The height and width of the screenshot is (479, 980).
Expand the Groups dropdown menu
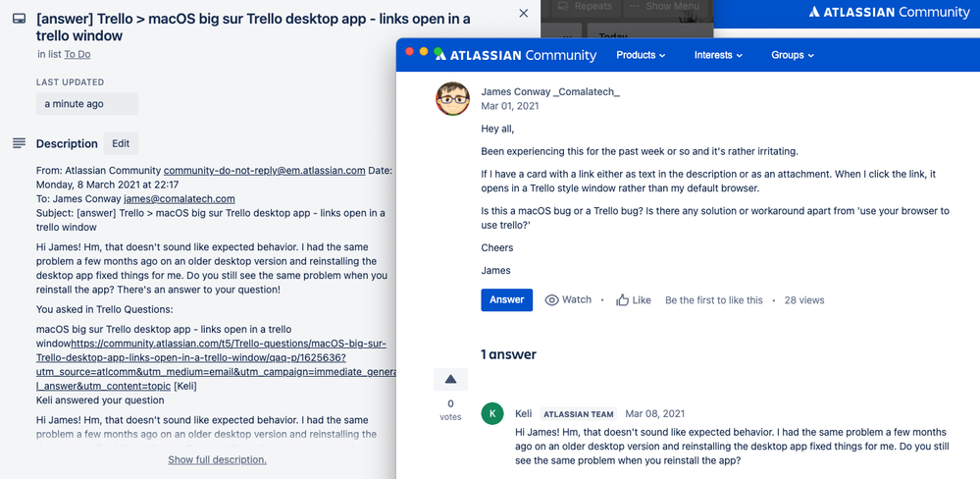pos(793,55)
